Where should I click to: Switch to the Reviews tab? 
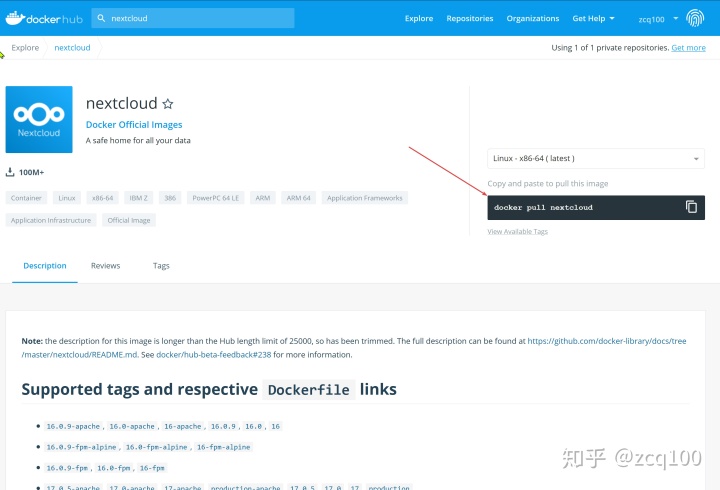point(105,266)
